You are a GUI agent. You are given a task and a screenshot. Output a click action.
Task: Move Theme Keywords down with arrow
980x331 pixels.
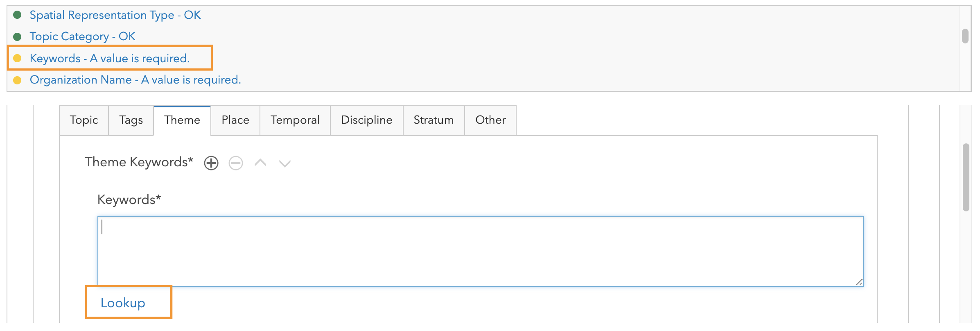(285, 163)
